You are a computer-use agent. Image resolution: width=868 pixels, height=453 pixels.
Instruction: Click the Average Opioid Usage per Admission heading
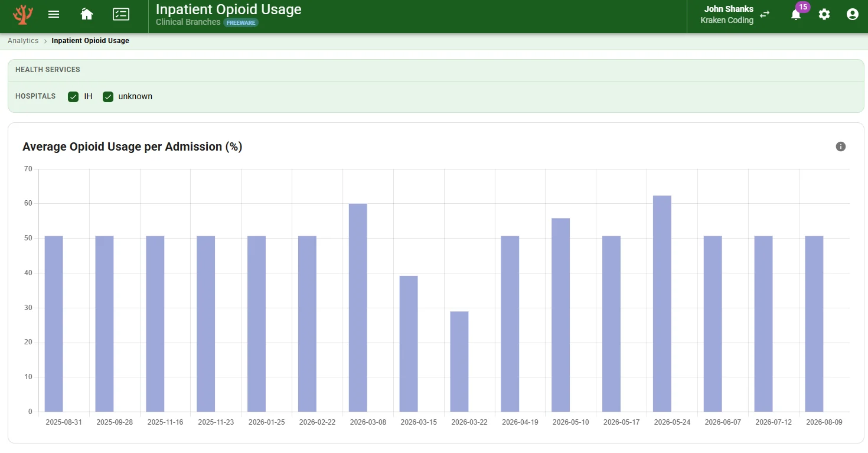132,146
